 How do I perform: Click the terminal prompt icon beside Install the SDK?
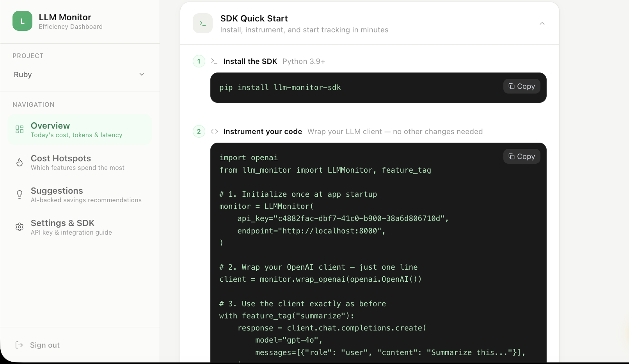point(214,61)
